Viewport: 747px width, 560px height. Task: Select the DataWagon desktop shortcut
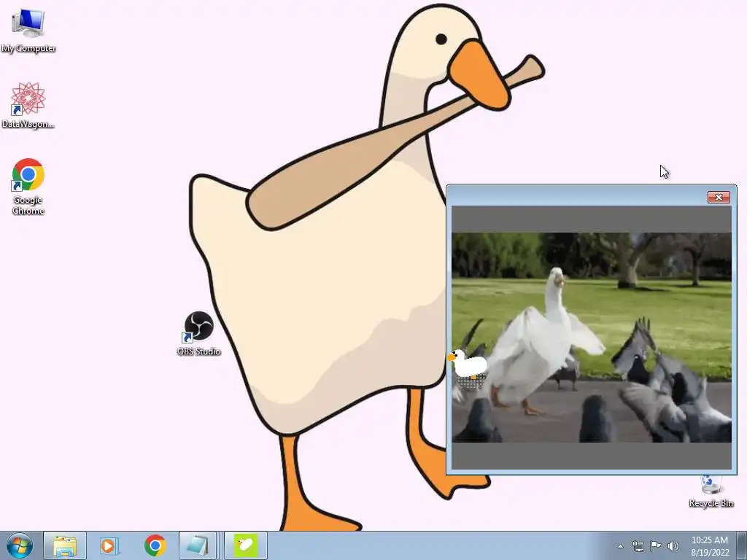click(x=28, y=105)
